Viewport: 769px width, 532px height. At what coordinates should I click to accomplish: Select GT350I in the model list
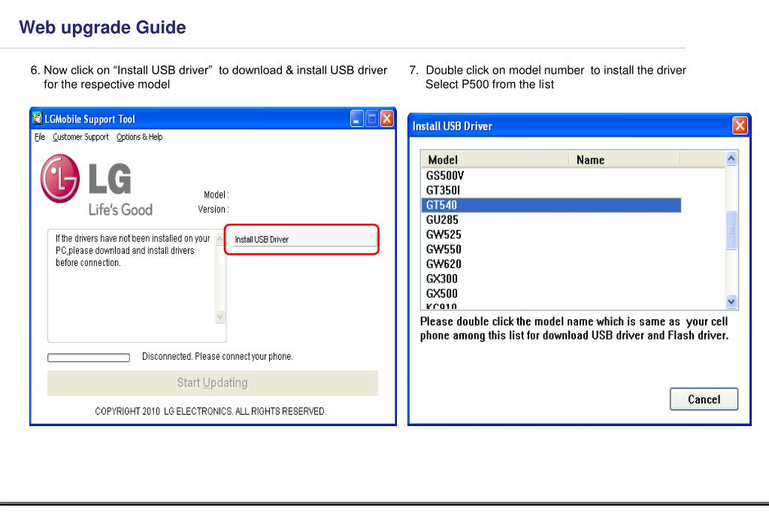(x=551, y=190)
